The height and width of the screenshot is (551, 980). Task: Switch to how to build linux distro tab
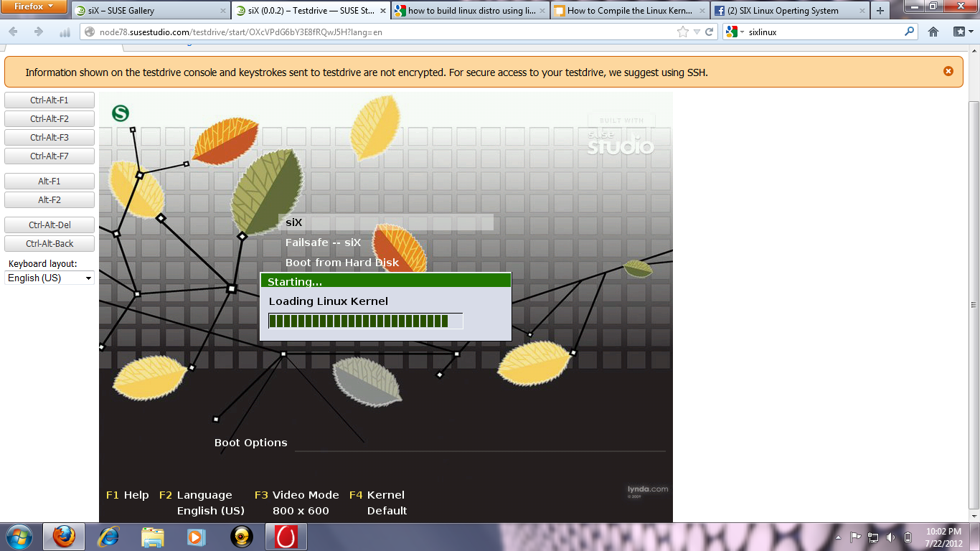[x=471, y=11]
